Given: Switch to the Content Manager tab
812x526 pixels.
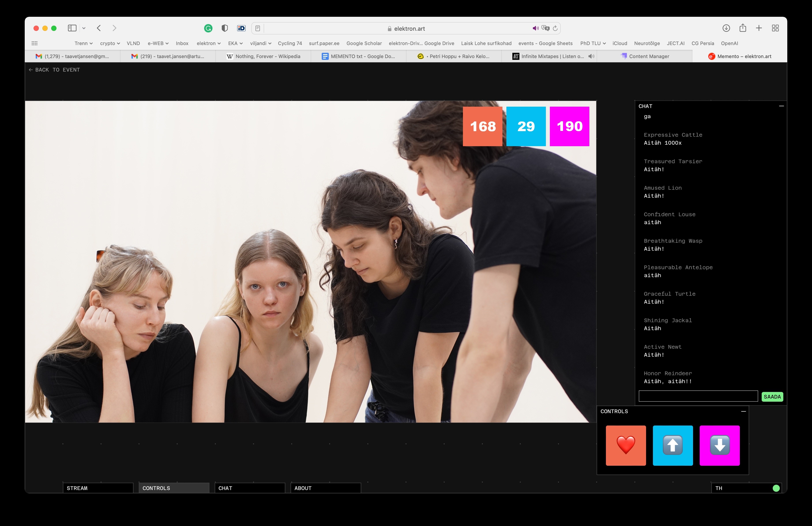Looking at the screenshot, I should [x=645, y=56].
